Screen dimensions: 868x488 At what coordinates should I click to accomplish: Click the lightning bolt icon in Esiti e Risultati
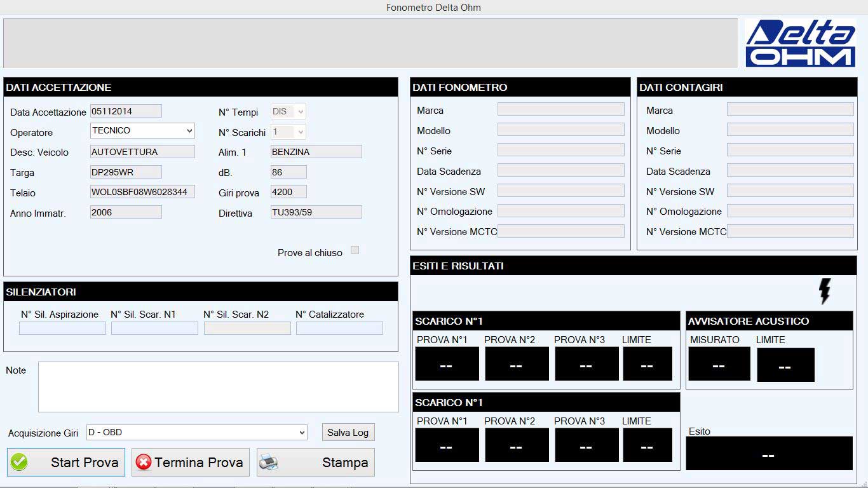(x=824, y=291)
